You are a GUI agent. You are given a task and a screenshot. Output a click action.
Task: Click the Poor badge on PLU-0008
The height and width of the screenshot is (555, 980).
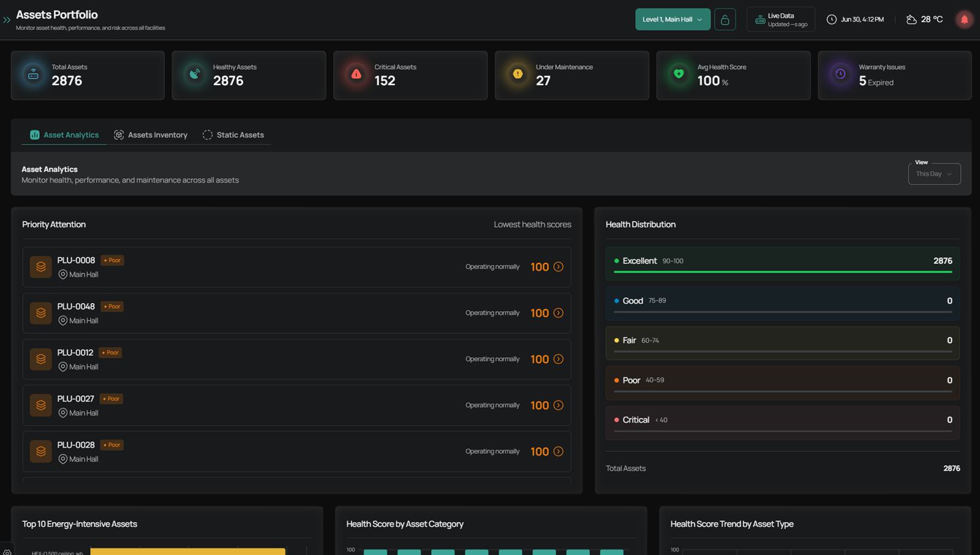pyautogui.click(x=112, y=260)
